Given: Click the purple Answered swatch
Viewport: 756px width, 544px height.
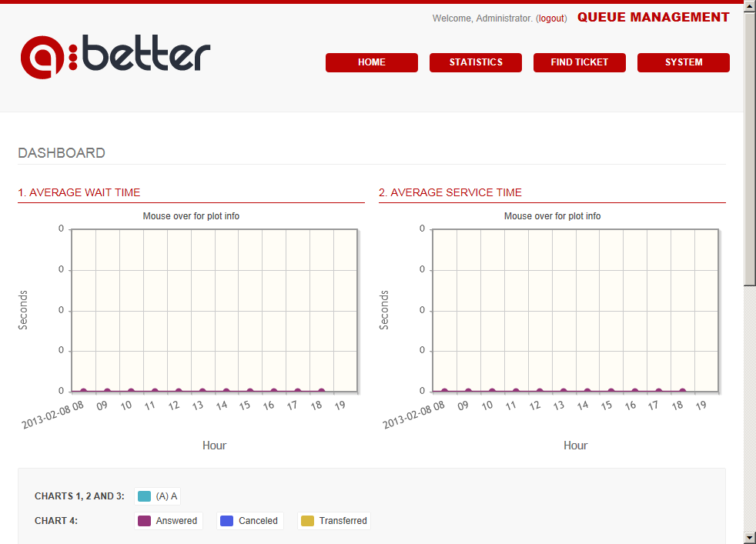Looking at the screenshot, I should pyautogui.click(x=144, y=520).
